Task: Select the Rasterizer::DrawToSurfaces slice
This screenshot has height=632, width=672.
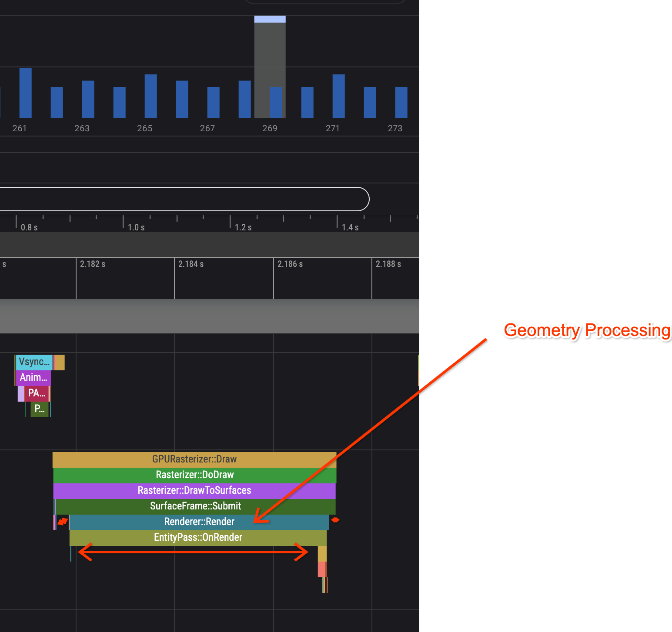Action: point(194,490)
